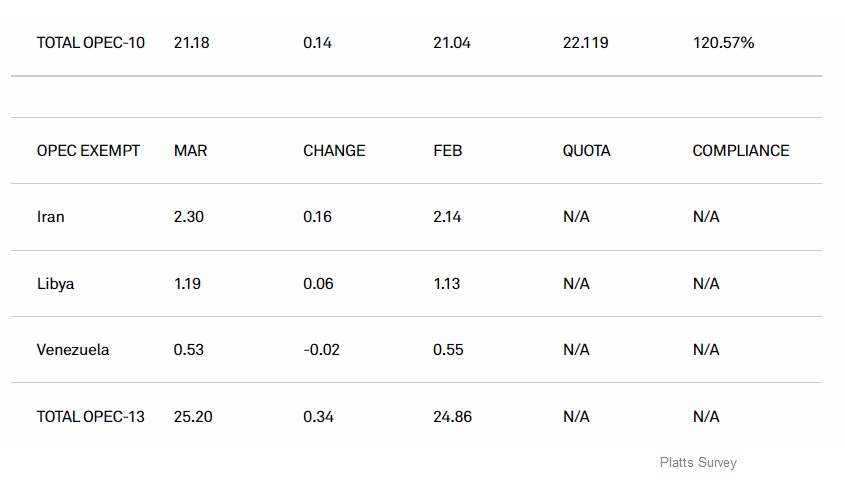
Task: Select the 120.57% compliance value
Action: (724, 43)
